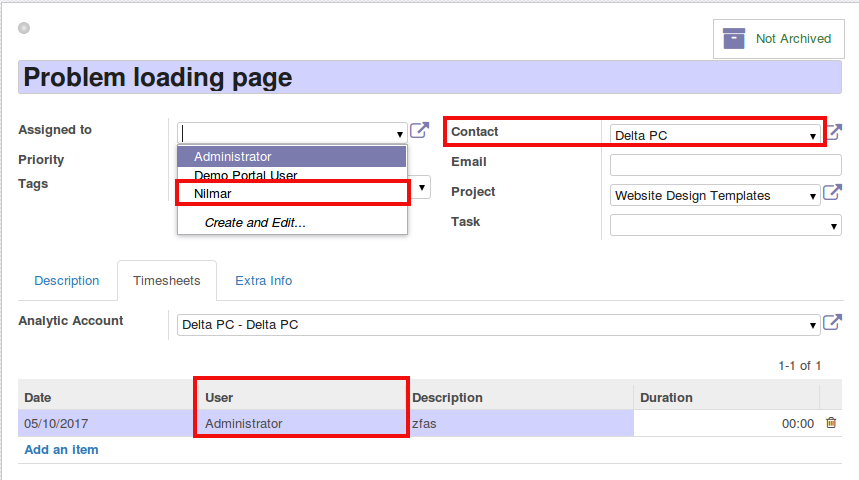Click the Email input field

coord(725,165)
